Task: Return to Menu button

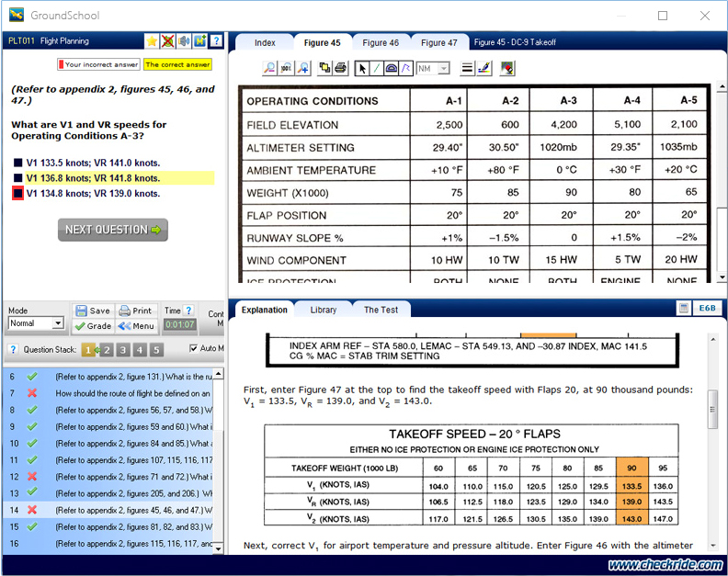Action: [x=135, y=326]
